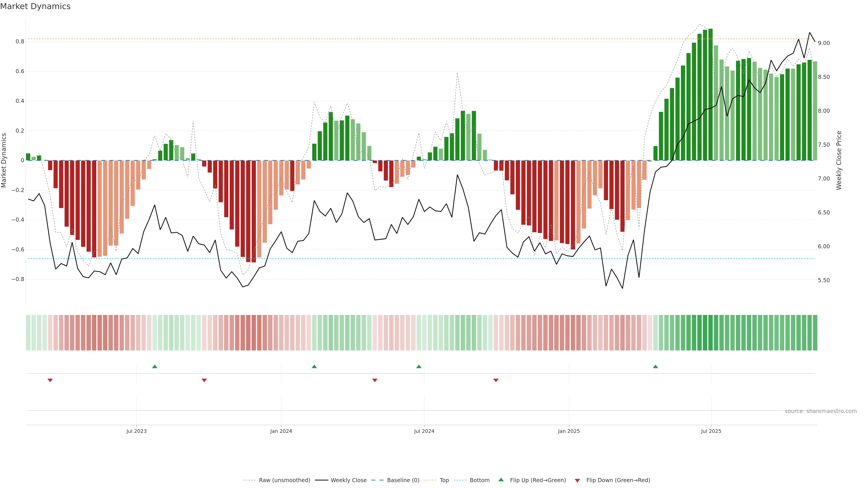868x488 pixels.
Task: Click the green flip-up triangle after Jul 2023
Action: [x=155, y=366]
